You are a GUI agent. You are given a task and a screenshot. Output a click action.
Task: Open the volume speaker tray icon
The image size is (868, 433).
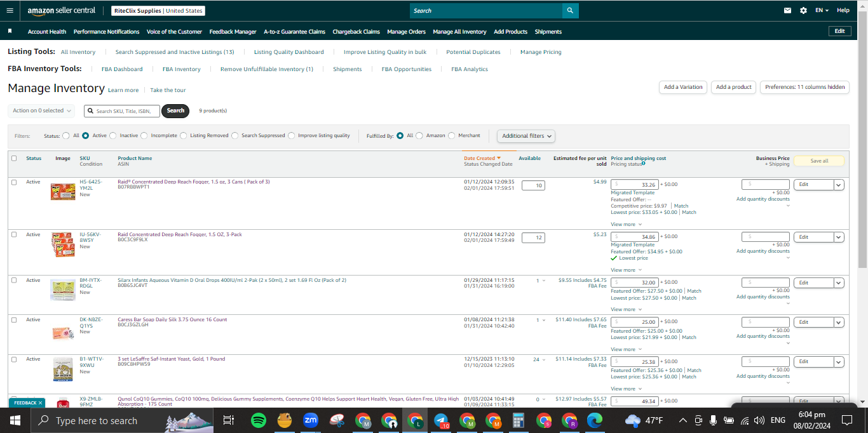[759, 420]
